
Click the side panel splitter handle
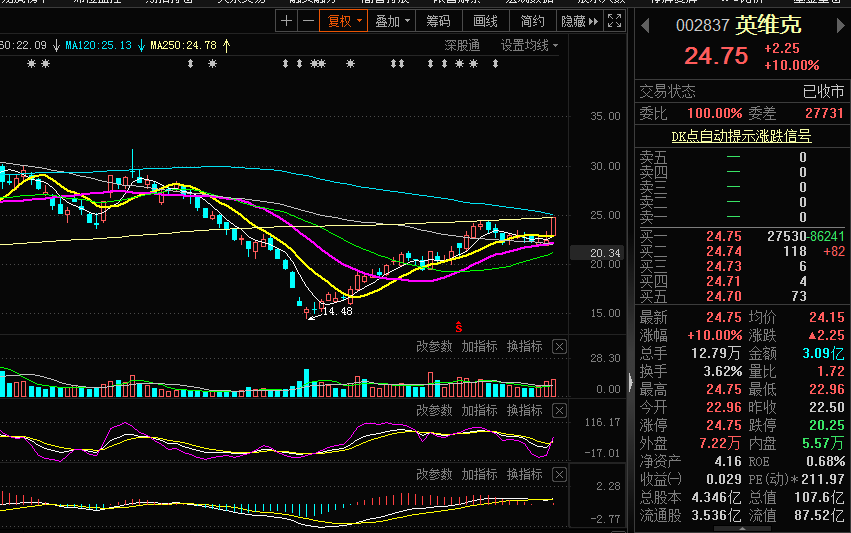pyautogui.click(x=630, y=382)
